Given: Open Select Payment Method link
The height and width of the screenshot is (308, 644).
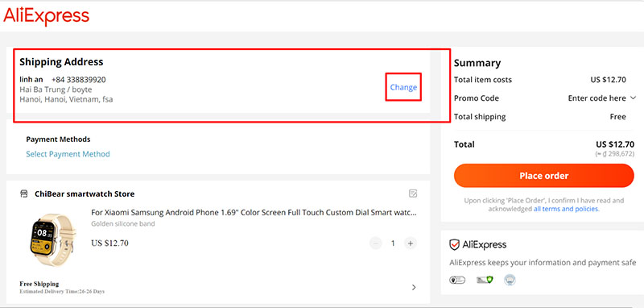Looking at the screenshot, I should tap(68, 154).
